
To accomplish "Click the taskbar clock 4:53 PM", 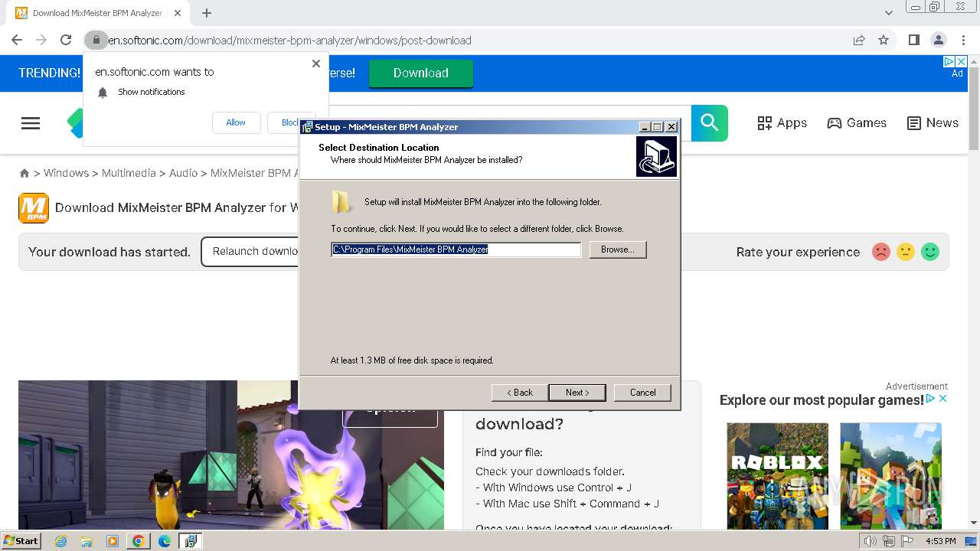I will 940,541.
